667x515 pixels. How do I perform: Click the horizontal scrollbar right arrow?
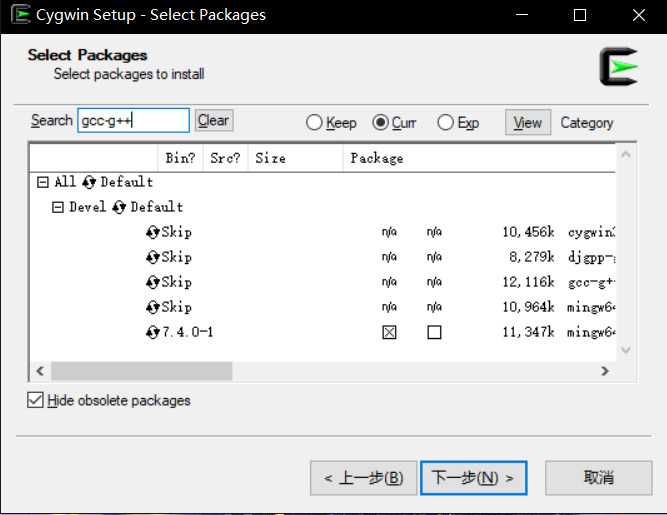tap(604, 371)
